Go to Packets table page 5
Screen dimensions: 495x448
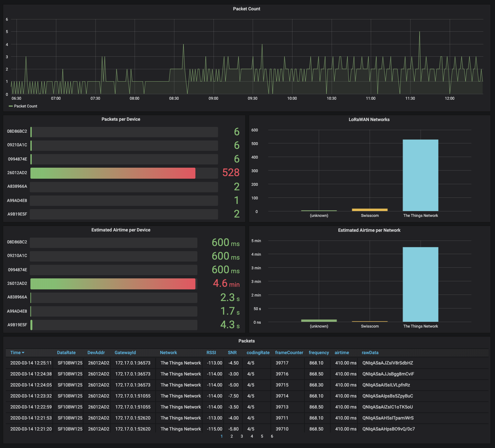(262, 436)
